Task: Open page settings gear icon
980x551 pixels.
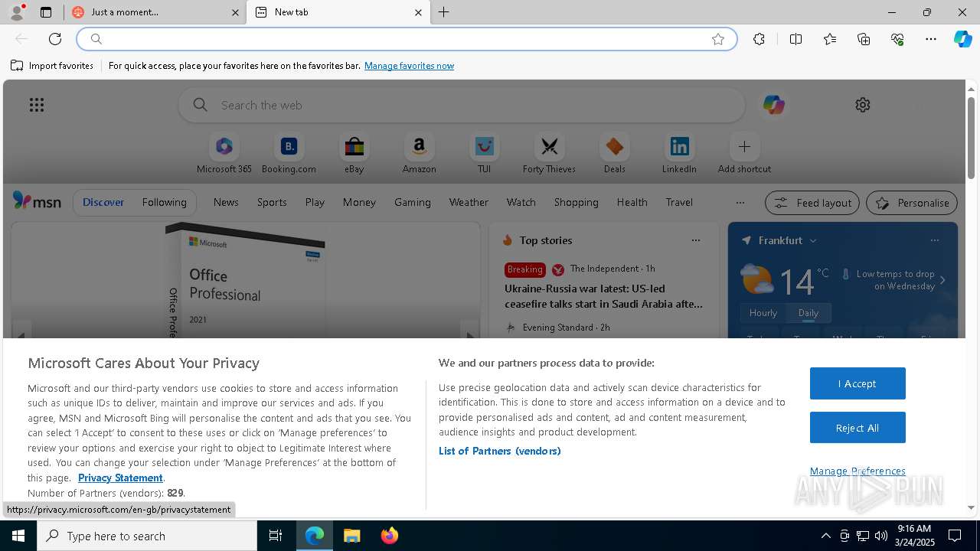Action: [863, 105]
